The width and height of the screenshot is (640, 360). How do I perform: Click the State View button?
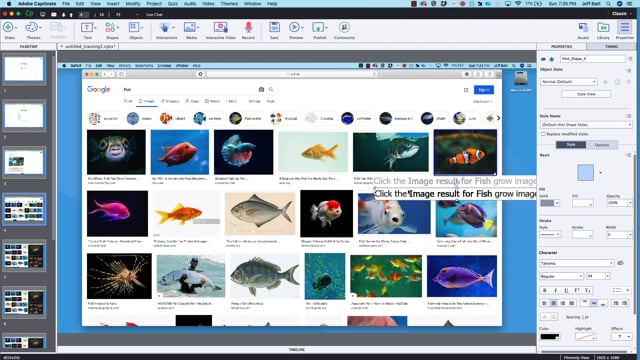tap(586, 94)
